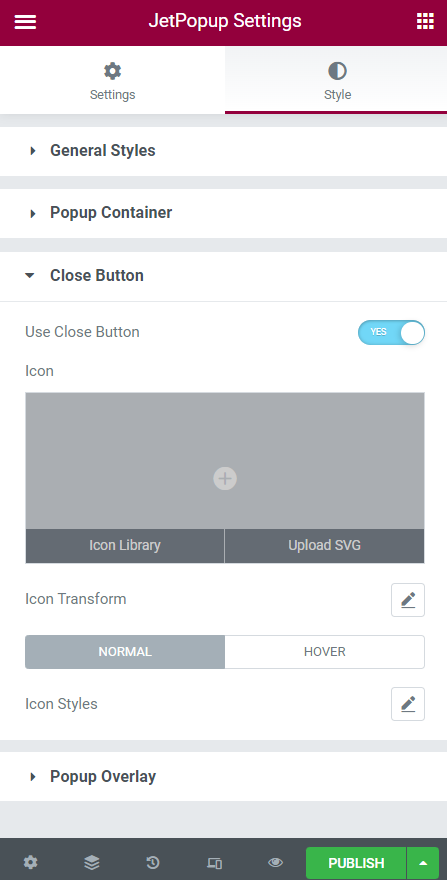Open the publish options arrow dropdown
The height and width of the screenshot is (880, 447).
click(x=423, y=863)
